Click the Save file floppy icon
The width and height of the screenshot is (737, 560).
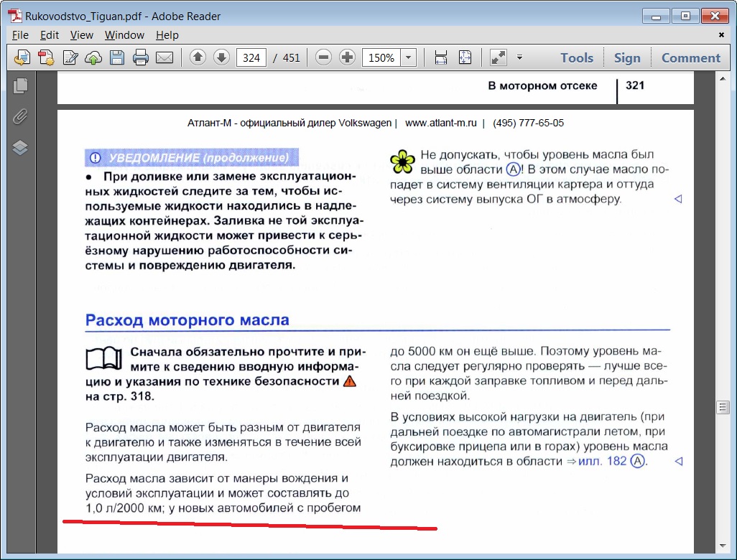point(117,58)
